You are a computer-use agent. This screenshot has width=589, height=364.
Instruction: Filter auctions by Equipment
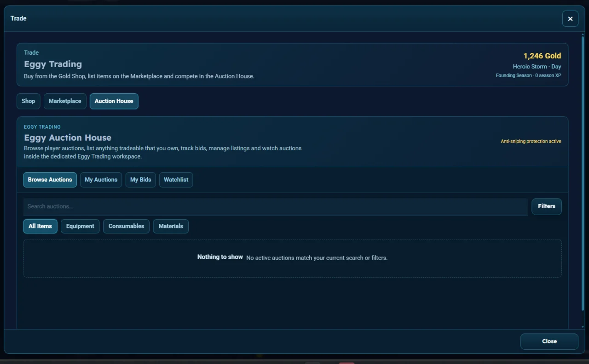80,226
